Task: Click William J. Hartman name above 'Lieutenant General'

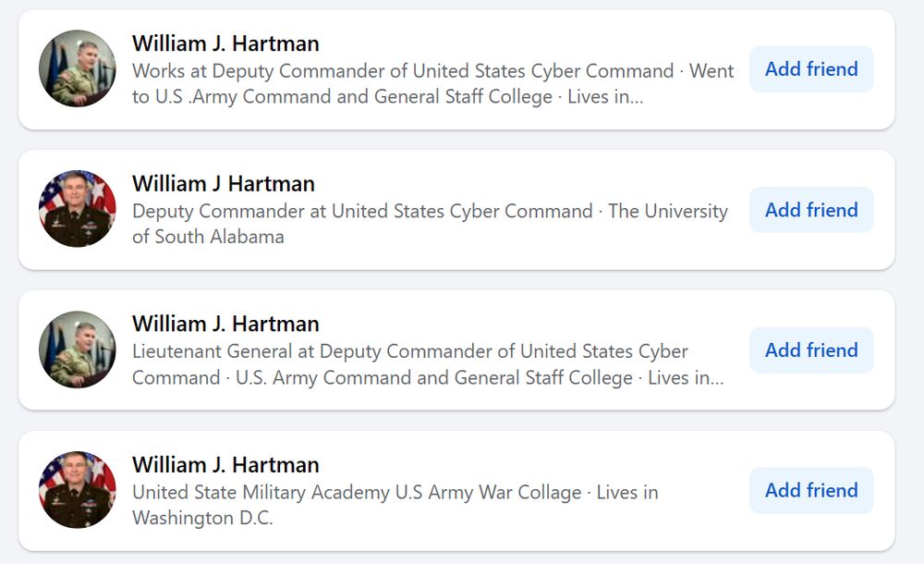Action: [225, 325]
